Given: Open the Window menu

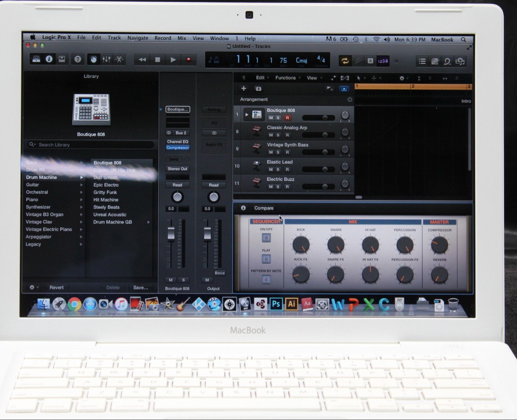Looking at the screenshot, I should [219, 38].
